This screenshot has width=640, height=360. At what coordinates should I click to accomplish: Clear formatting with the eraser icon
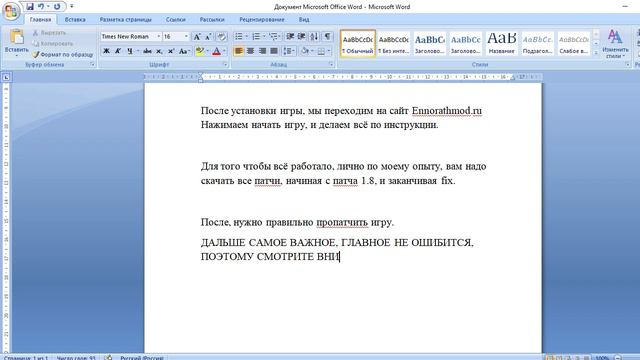(222, 37)
